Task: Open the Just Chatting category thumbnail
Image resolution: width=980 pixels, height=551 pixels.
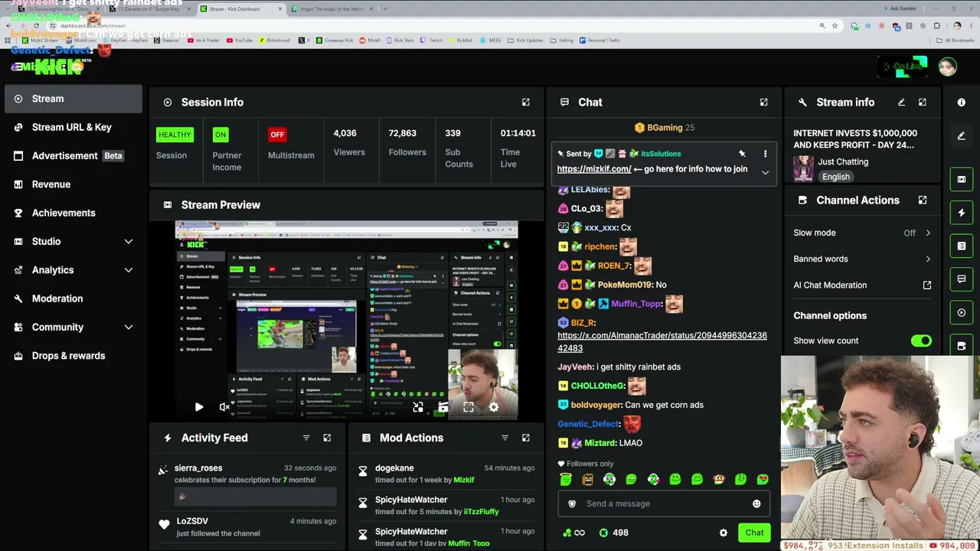Action: point(803,168)
